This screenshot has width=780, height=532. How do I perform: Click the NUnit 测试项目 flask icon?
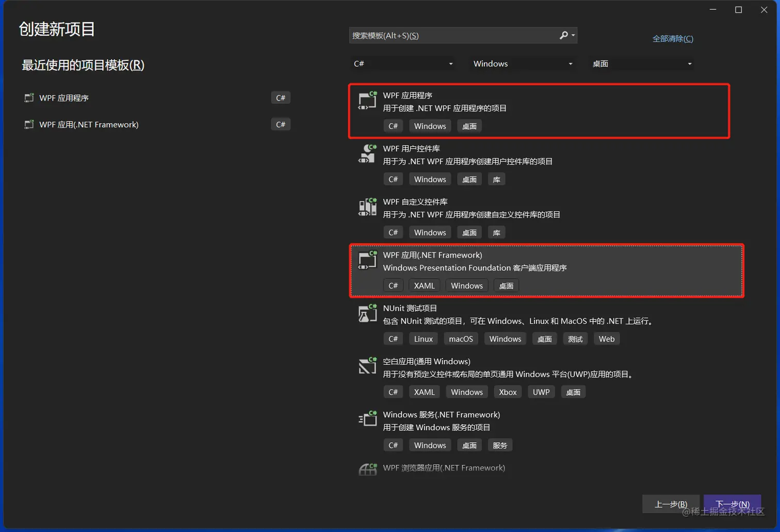tap(367, 314)
